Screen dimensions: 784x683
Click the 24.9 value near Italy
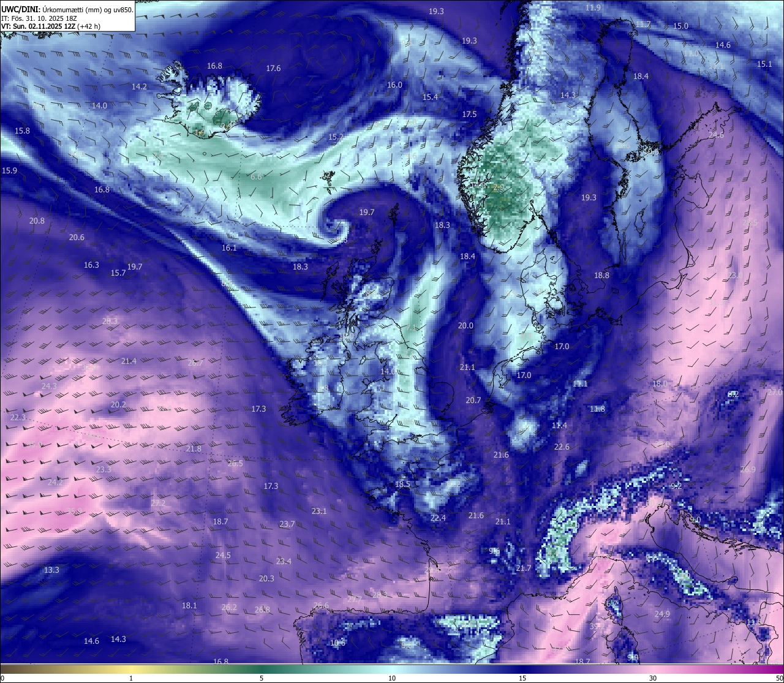pyautogui.click(x=662, y=614)
